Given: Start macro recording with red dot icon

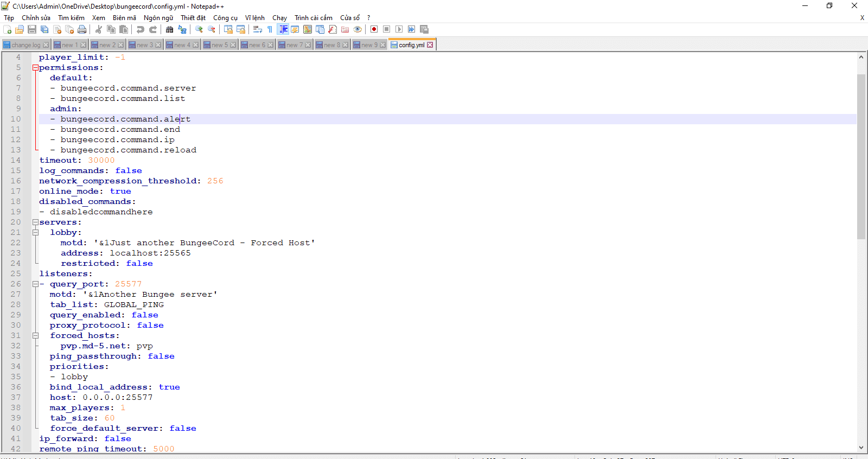Looking at the screenshot, I should click(x=374, y=29).
